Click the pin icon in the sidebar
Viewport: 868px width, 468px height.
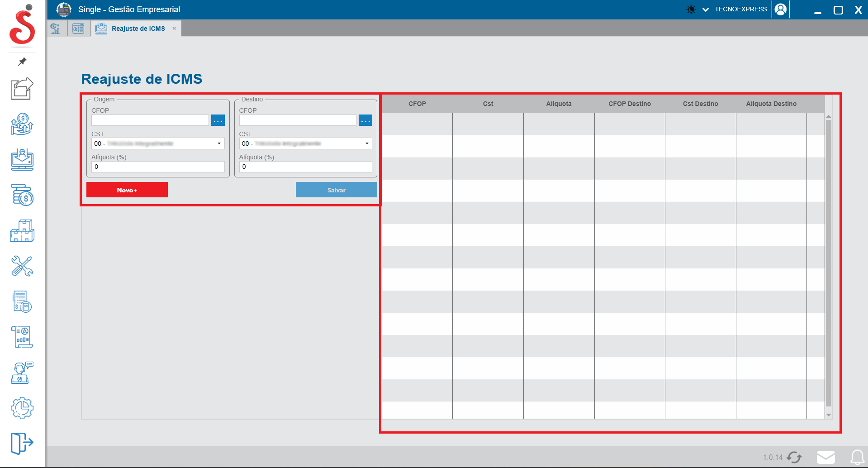22,62
